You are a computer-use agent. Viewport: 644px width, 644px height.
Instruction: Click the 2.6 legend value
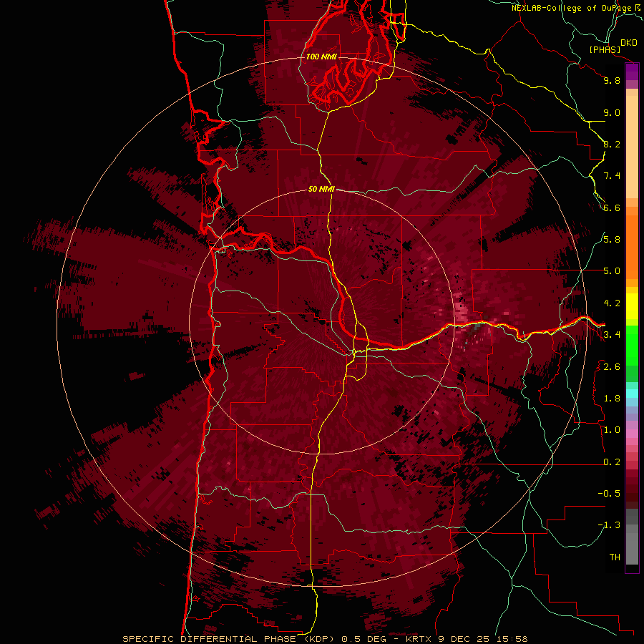click(x=612, y=367)
